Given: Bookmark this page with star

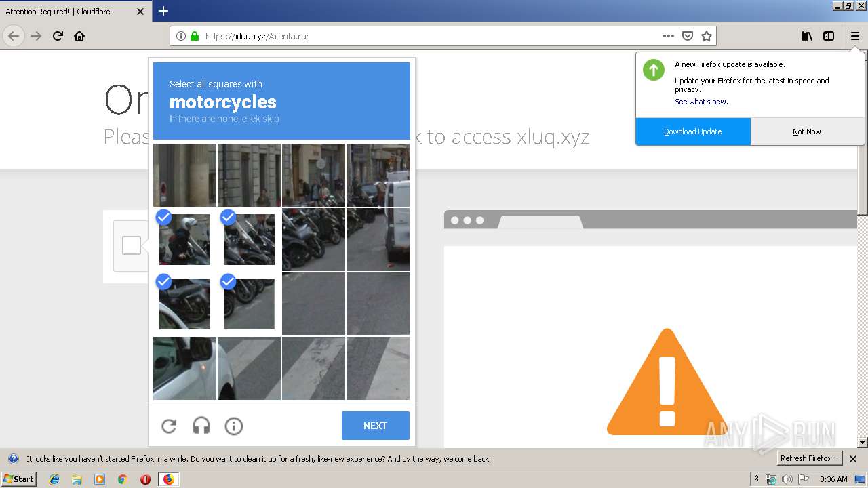Looking at the screenshot, I should [707, 36].
